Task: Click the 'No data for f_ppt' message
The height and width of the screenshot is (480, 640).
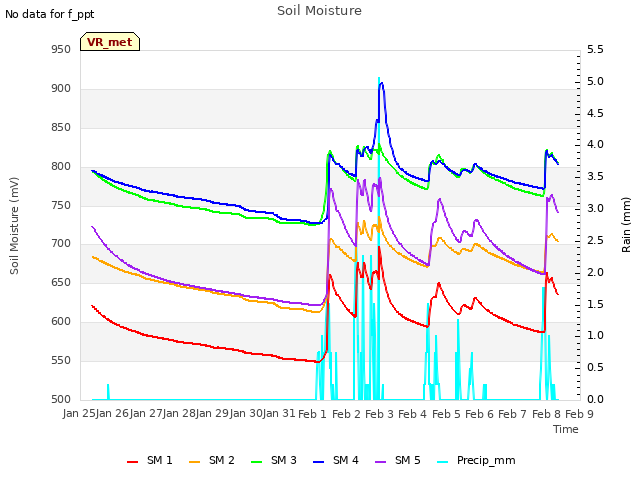Action: pyautogui.click(x=50, y=14)
